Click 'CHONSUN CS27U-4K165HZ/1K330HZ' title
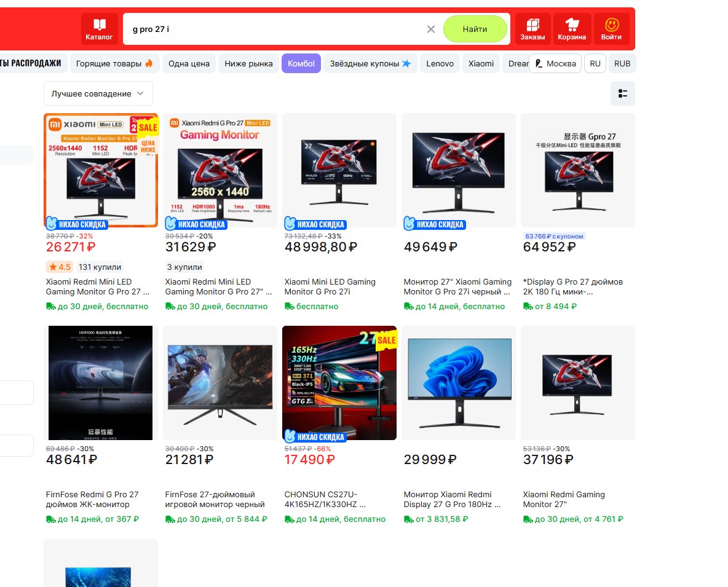 pos(325,499)
